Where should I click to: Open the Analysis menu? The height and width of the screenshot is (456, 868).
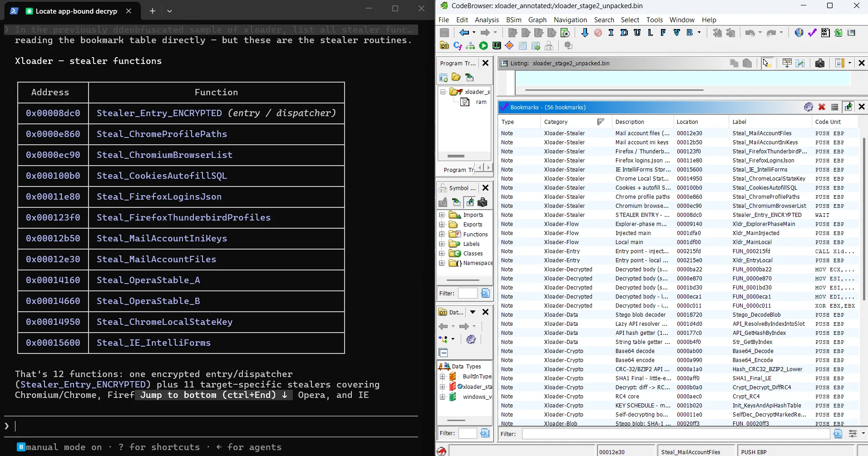(487, 20)
